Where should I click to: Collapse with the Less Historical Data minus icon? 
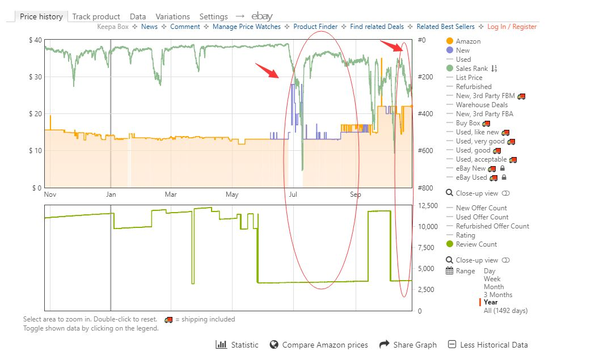(452, 345)
